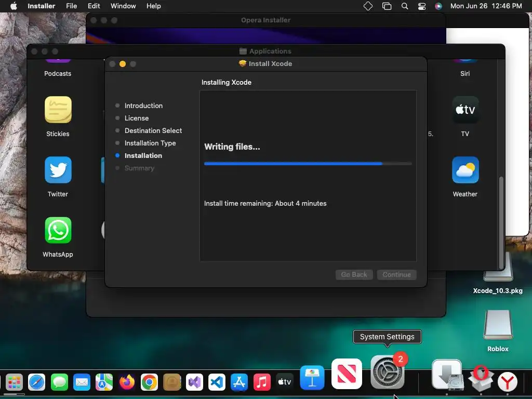Launch Firefox from the dock
This screenshot has height=399, width=532.
(x=127, y=383)
